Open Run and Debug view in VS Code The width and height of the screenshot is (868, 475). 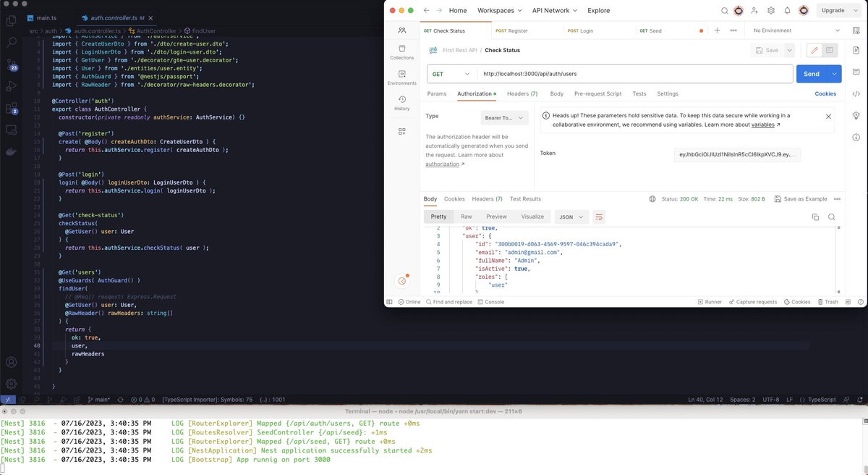coord(12,86)
